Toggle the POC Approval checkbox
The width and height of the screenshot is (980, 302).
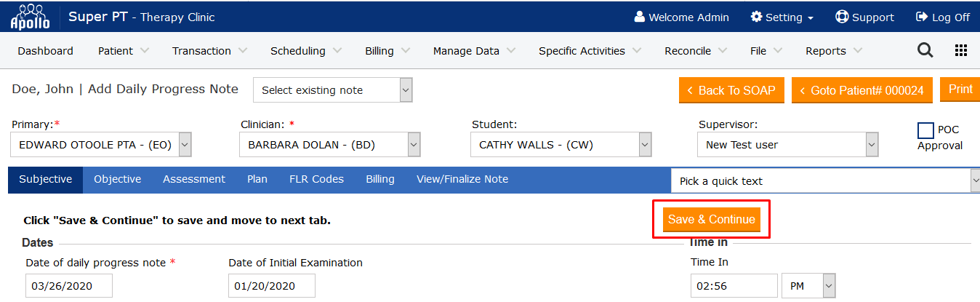coord(925,130)
